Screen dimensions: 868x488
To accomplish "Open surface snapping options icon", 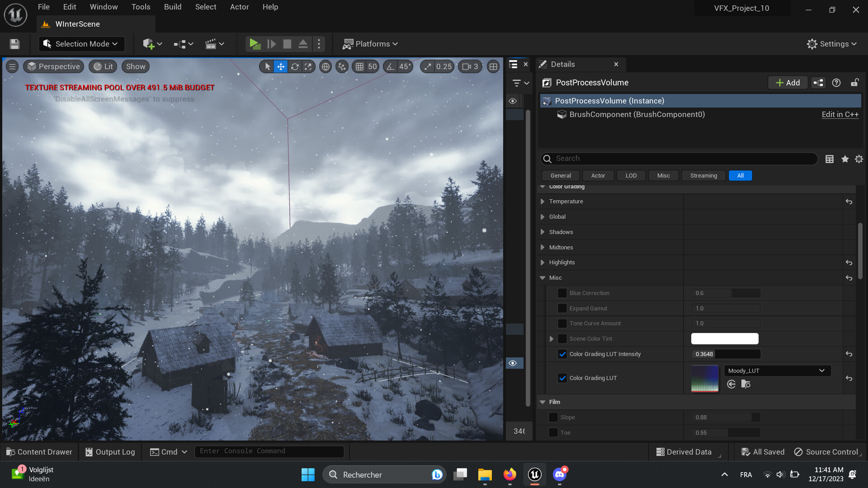I will (x=342, y=66).
